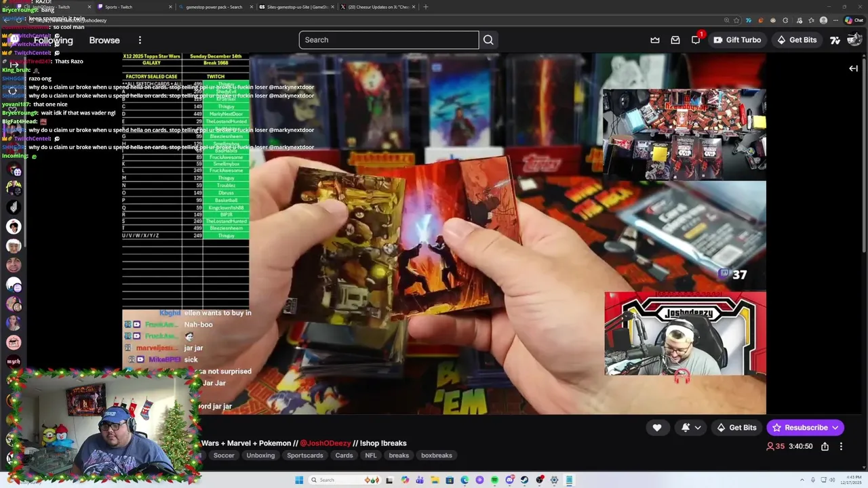Open sidebar channel with 'myth' avatar

coord(14,361)
